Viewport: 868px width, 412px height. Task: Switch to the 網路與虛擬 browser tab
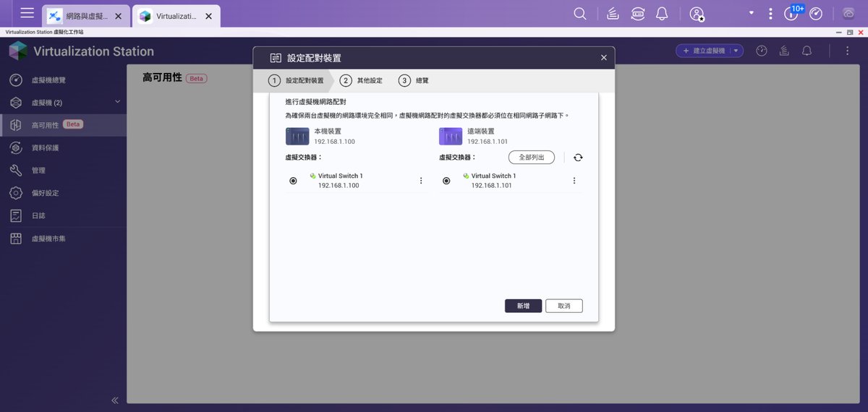[x=86, y=15]
